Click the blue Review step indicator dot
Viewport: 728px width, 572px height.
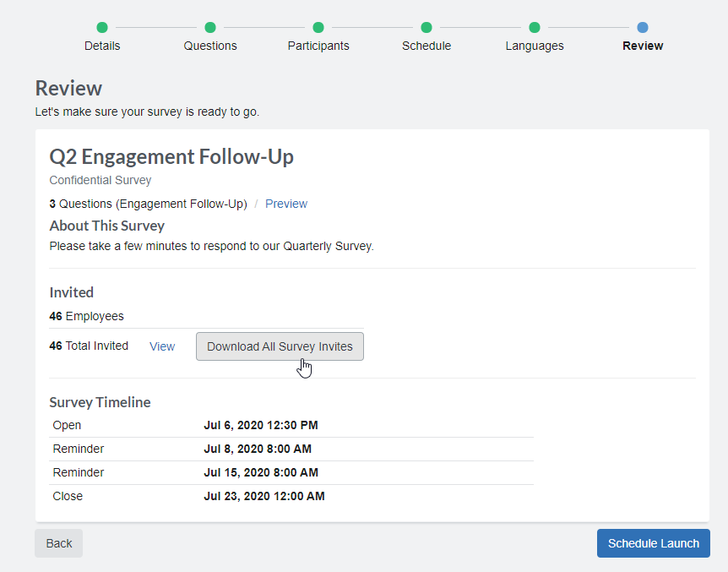[x=642, y=26]
